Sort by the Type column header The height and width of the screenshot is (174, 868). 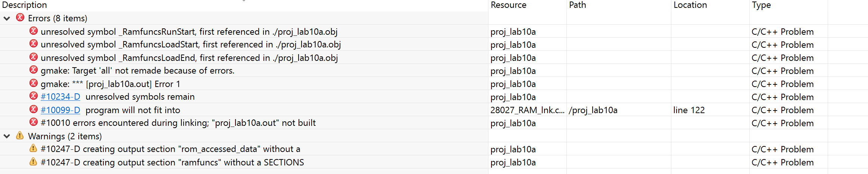coord(761,5)
